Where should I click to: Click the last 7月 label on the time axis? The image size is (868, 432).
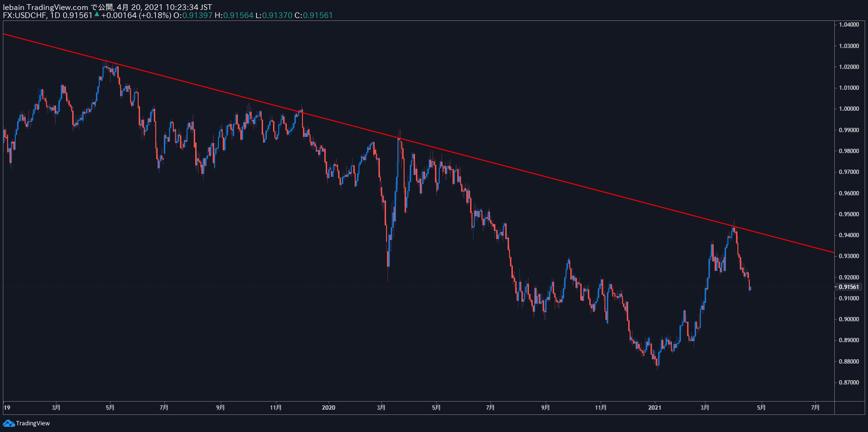point(816,408)
